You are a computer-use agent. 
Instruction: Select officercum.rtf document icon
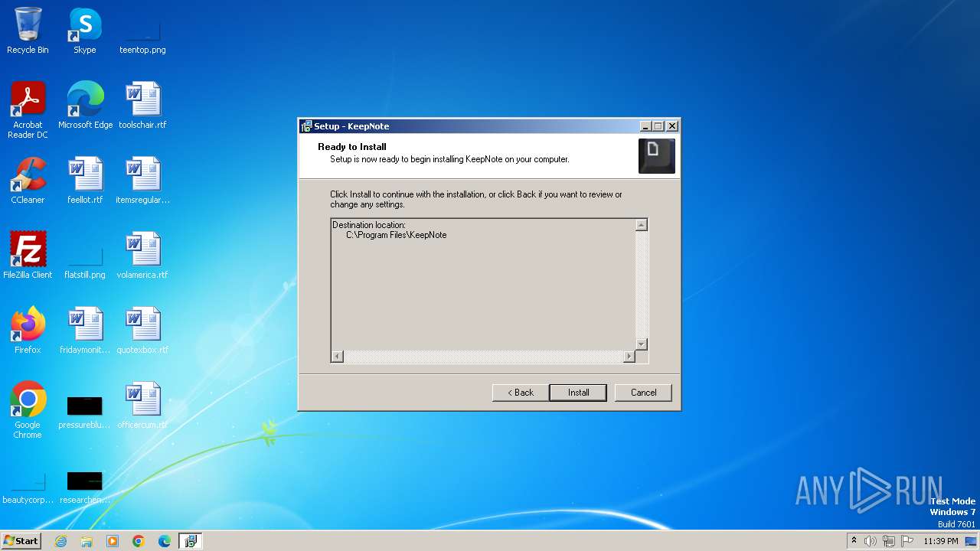(142, 405)
